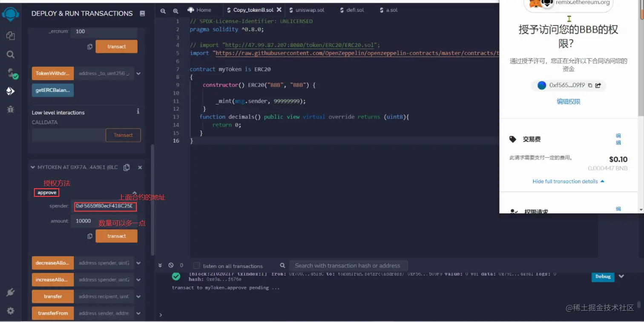Toggle the terminal panel with the double chevron
The image size is (644, 322).
(x=160, y=265)
